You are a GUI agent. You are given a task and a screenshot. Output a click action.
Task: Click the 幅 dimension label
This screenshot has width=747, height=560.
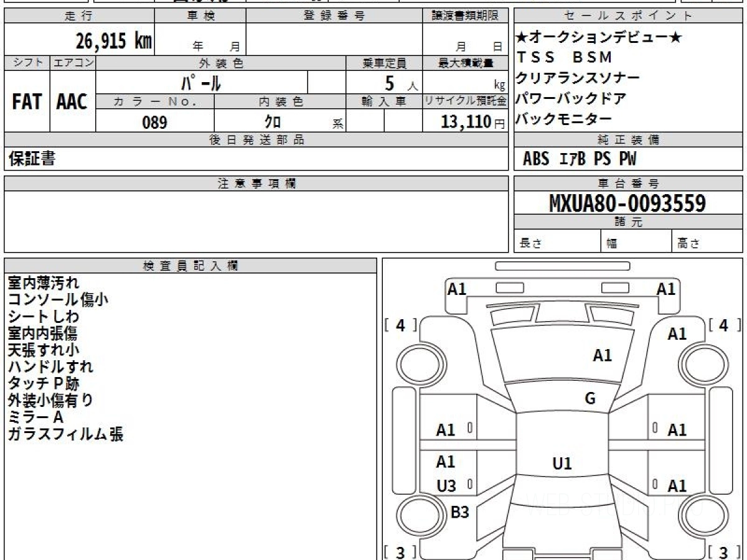(x=612, y=244)
